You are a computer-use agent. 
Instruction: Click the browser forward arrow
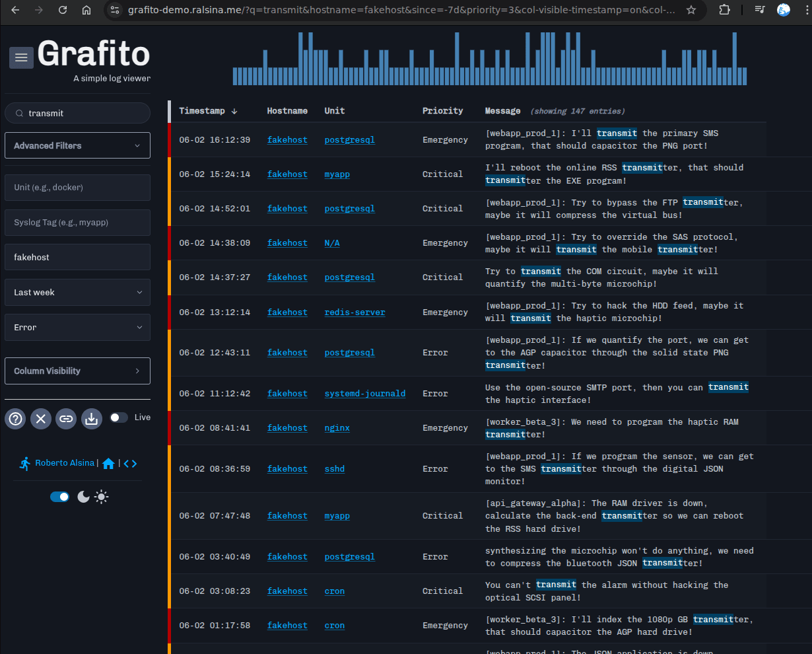(x=39, y=10)
